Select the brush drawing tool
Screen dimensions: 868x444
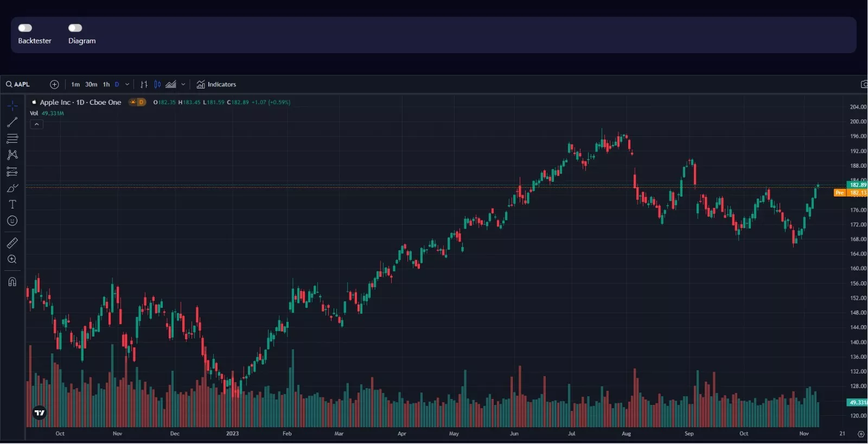tap(12, 188)
